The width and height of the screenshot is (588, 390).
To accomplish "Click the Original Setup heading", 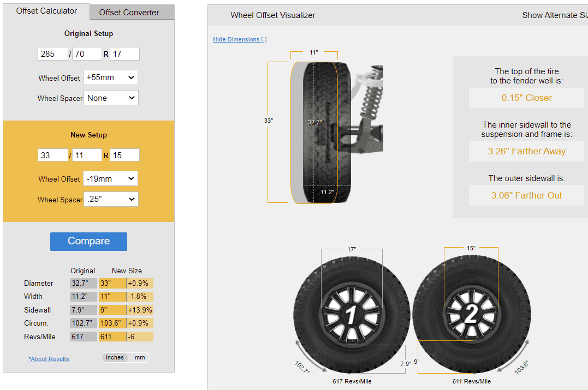I will pyautogui.click(x=88, y=33).
